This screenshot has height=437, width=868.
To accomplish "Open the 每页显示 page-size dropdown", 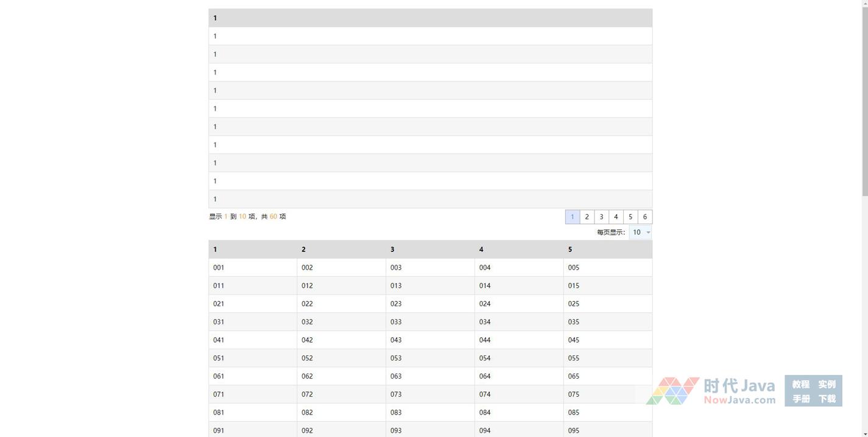I will (640, 232).
